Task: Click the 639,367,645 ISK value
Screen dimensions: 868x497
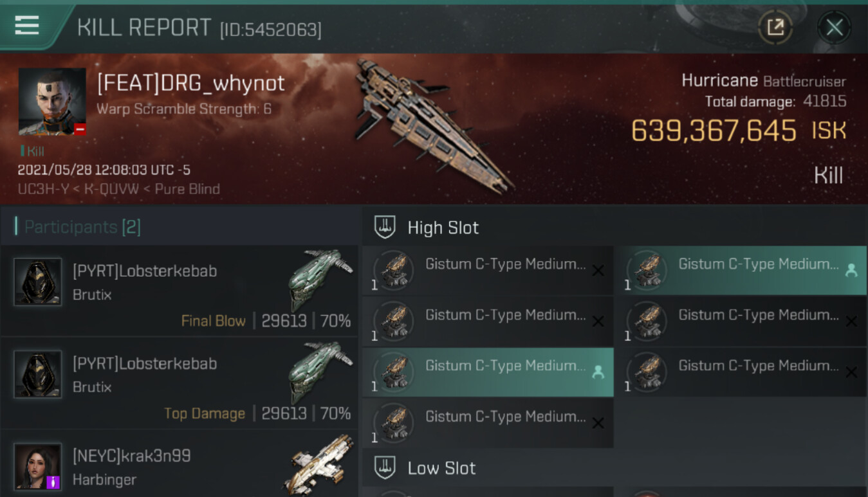Action: 738,131
